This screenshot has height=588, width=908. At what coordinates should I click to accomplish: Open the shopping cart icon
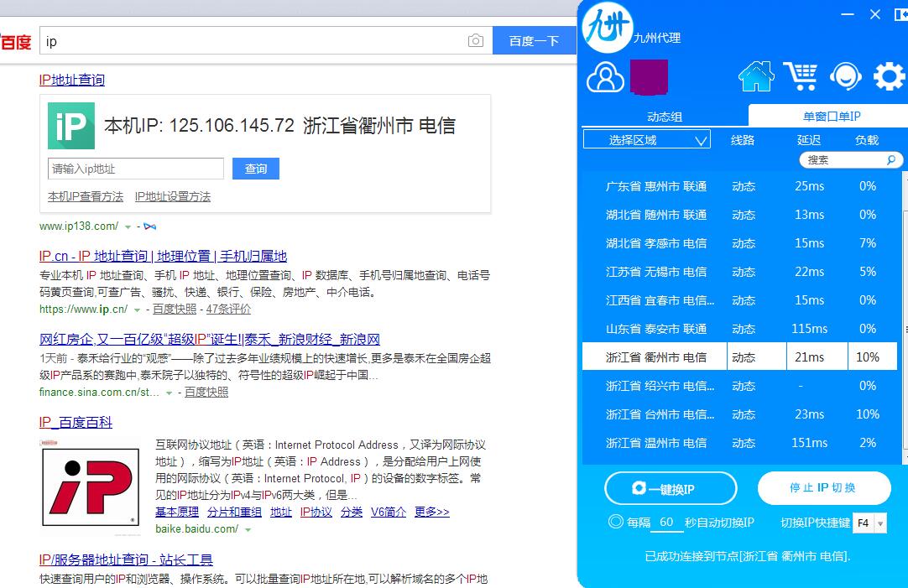click(x=801, y=76)
